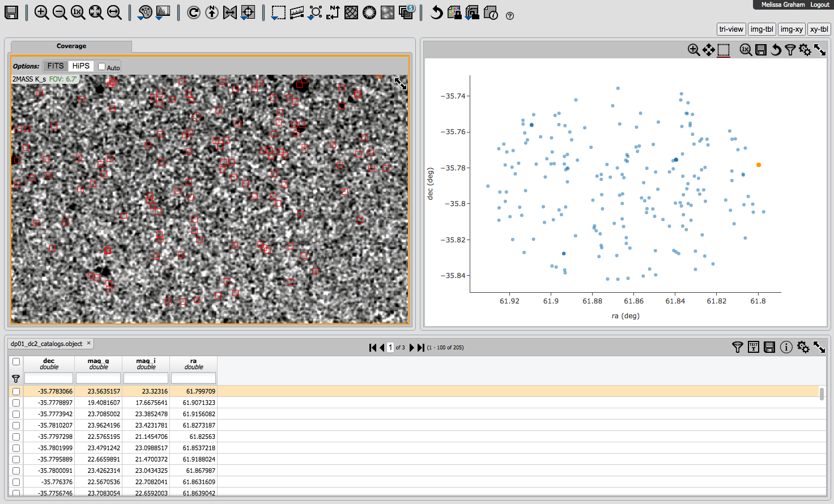This screenshot has height=504, width=834.
Task: Show the North-East compass arrows
Action: 333,12
